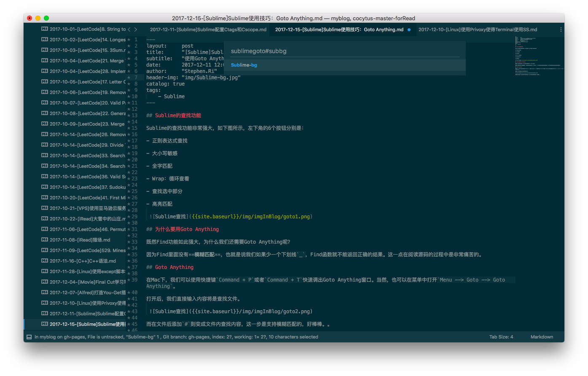Open sidebar file '2017-10-14-[LeetCode]34. Search'

(87, 166)
